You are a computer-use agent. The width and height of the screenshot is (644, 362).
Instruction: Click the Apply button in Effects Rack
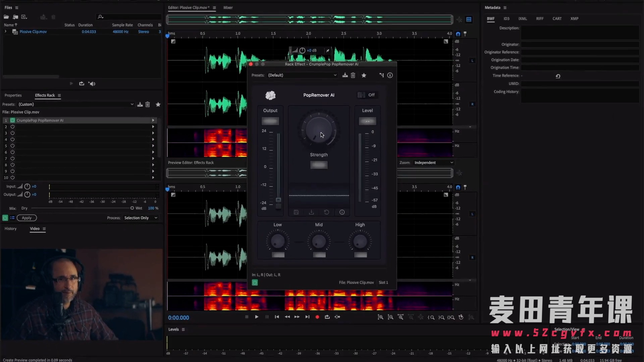26,218
